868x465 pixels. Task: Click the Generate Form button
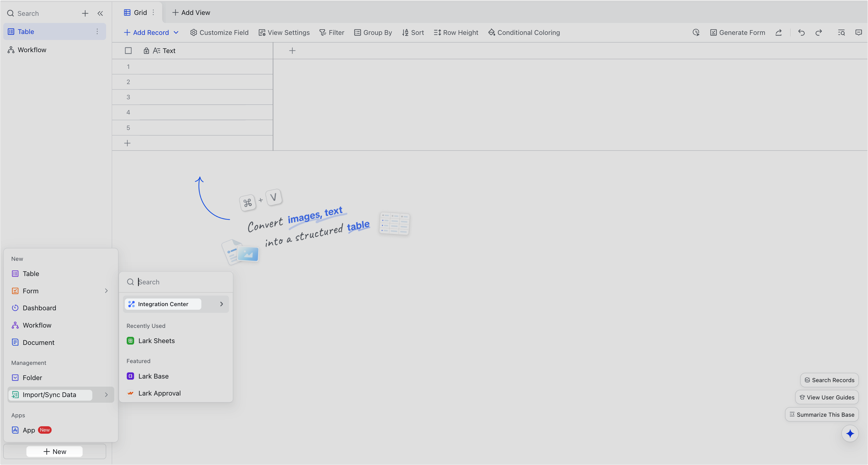pyautogui.click(x=738, y=32)
